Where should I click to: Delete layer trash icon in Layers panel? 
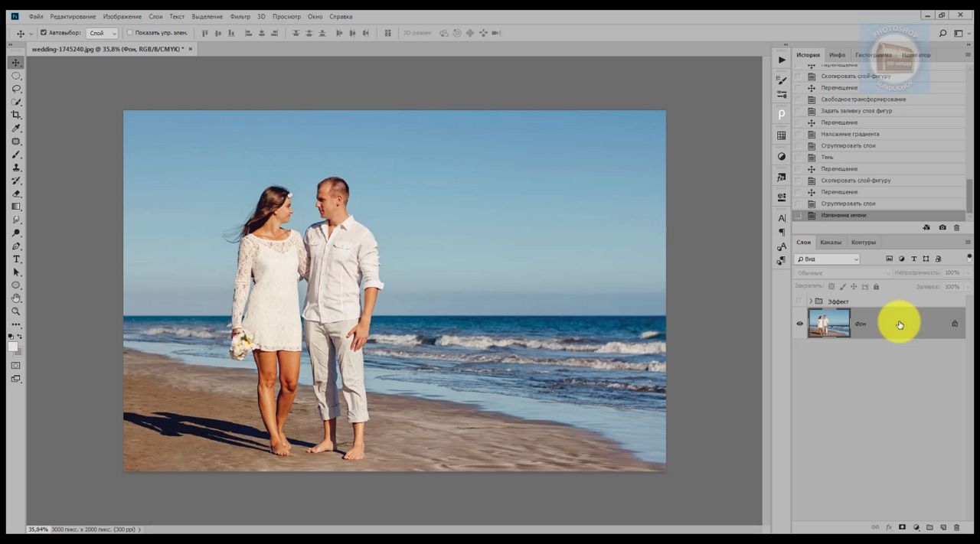pos(956,527)
